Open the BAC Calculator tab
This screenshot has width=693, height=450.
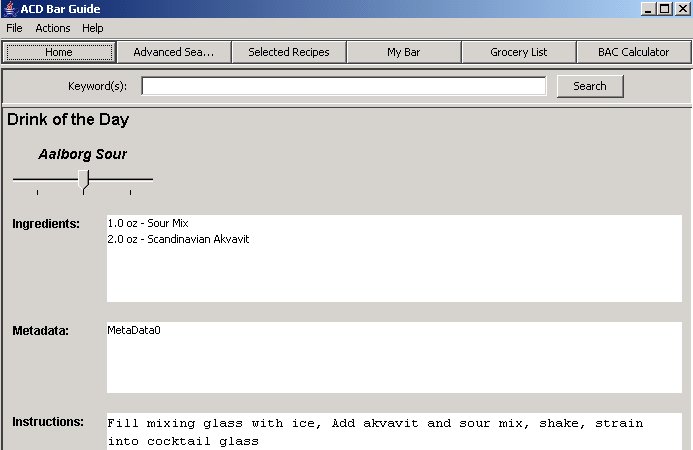pos(633,52)
